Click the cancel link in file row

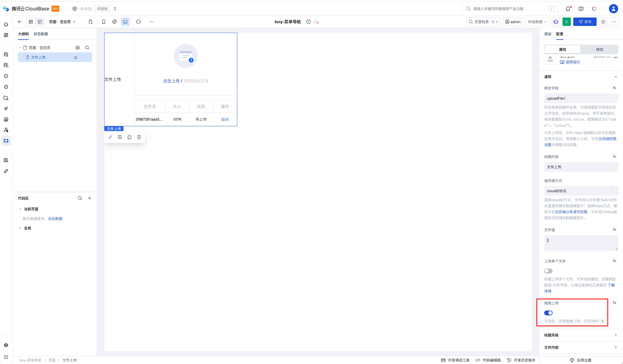pyautogui.click(x=225, y=119)
